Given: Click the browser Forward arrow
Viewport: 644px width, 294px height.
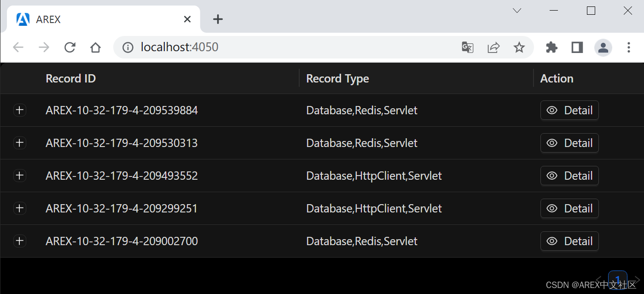Looking at the screenshot, I should tap(44, 47).
